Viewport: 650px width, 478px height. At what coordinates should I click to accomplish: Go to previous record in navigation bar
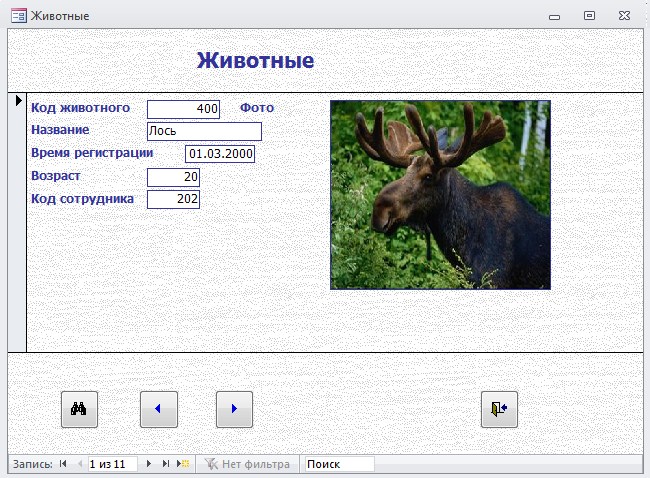click(x=80, y=463)
